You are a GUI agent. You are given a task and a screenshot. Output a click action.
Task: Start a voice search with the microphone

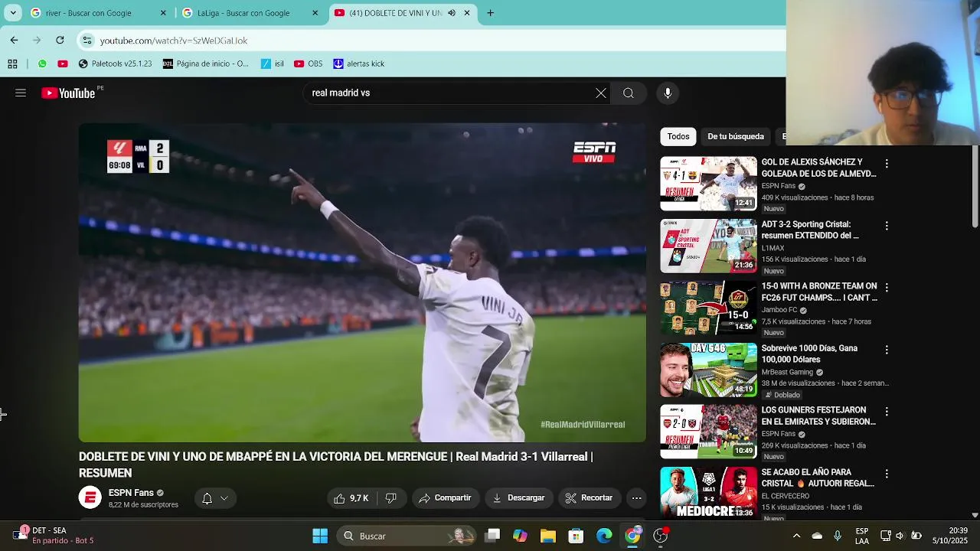668,93
